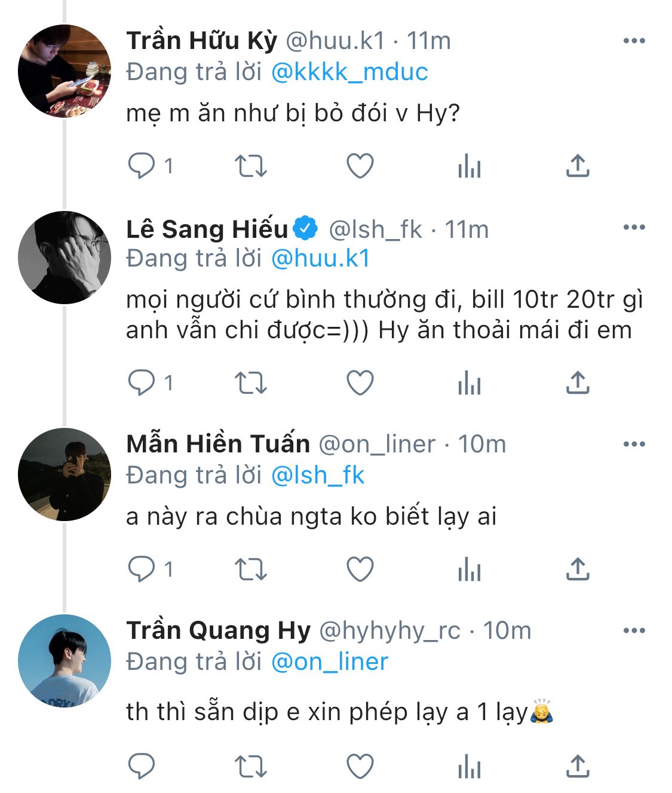Retweet Lê Sang Hiếu's reply

(250, 382)
